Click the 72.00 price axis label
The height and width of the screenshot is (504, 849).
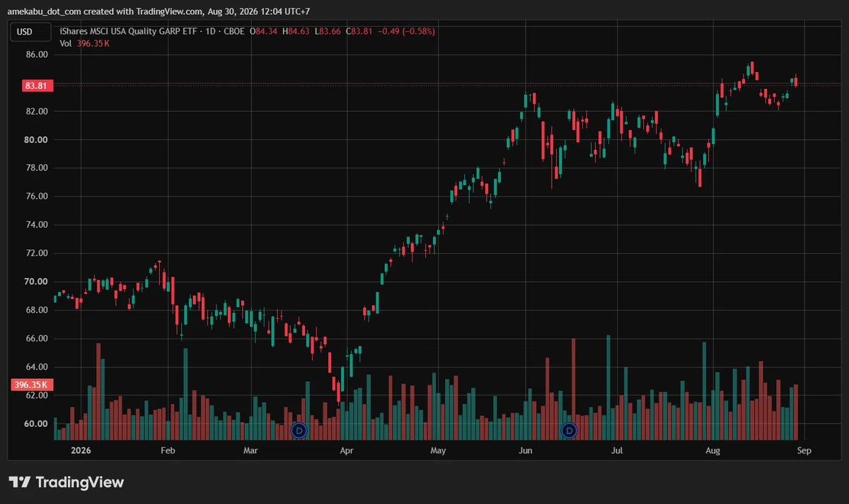click(37, 253)
